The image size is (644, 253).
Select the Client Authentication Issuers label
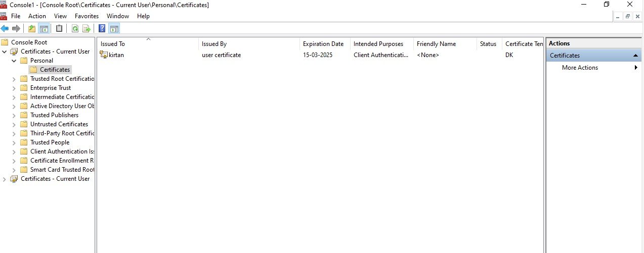62,151
